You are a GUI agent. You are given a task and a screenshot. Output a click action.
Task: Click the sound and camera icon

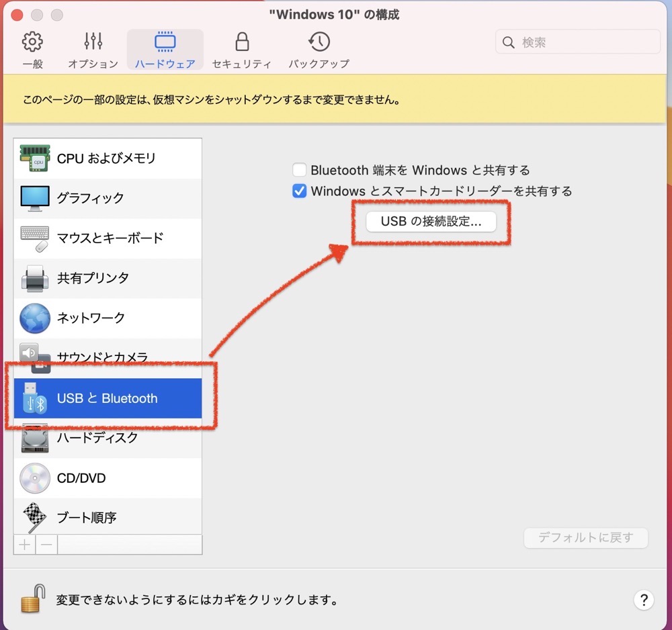pyautogui.click(x=35, y=358)
